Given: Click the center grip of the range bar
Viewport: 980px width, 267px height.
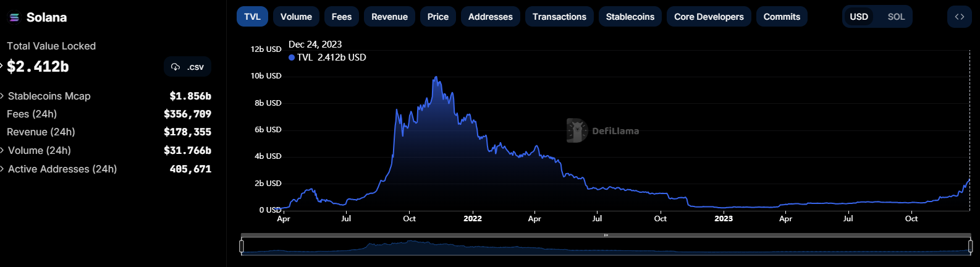Looking at the screenshot, I should 606,235.
